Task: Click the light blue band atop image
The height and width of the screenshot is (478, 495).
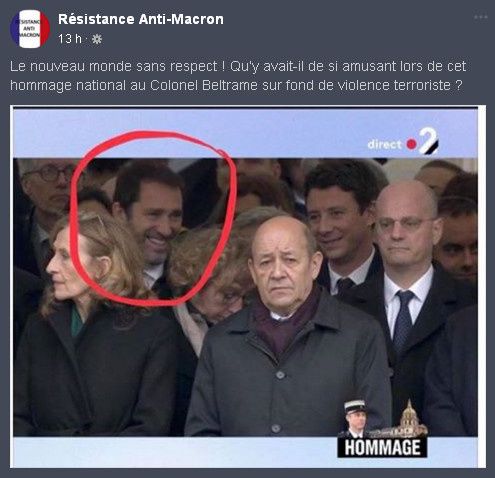Action: (245, 133)
